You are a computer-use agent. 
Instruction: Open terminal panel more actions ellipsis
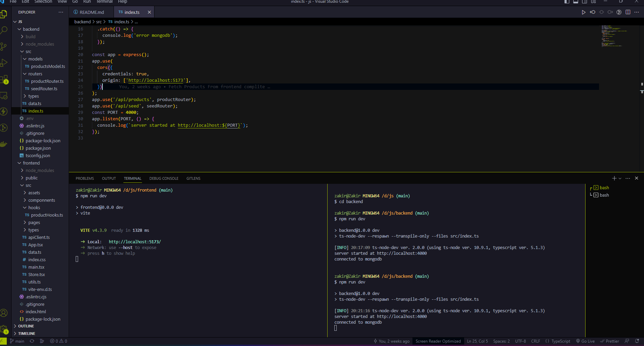click(x=628, y=178)
